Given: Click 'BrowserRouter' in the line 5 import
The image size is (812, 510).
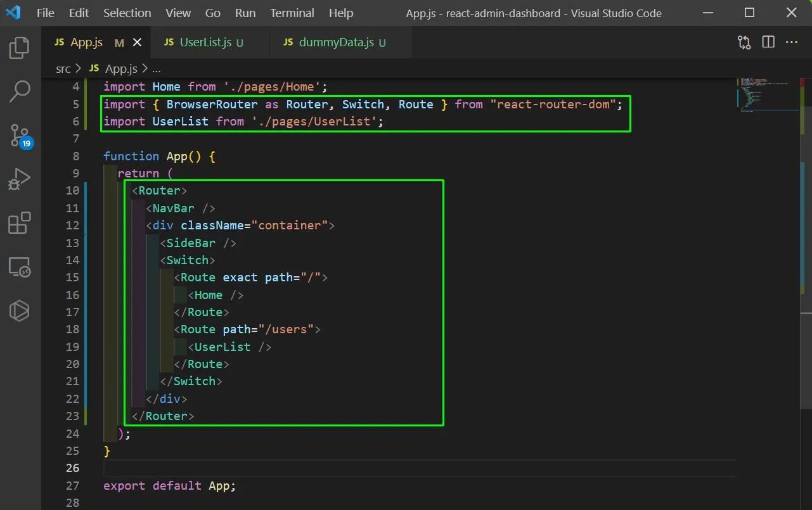Looking at the screenshot, I should click(x=212, y=104).
